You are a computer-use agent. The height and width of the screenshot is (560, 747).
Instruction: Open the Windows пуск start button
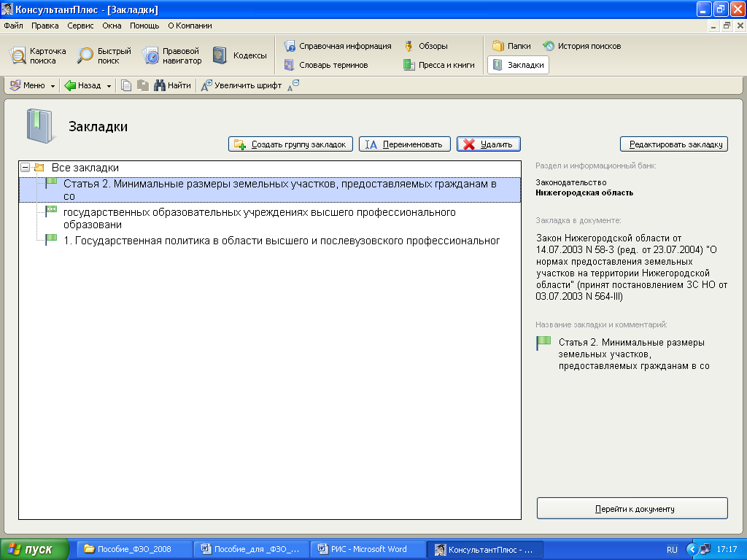click(34, 549)
